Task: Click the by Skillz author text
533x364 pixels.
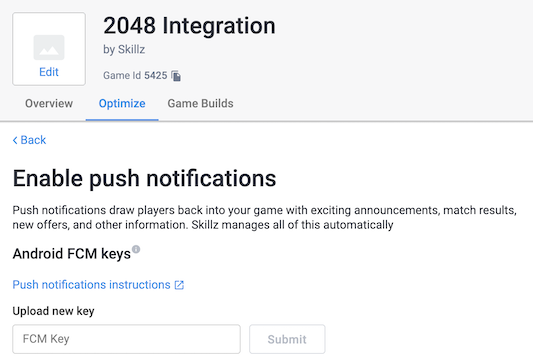Action: coord(124,50)
